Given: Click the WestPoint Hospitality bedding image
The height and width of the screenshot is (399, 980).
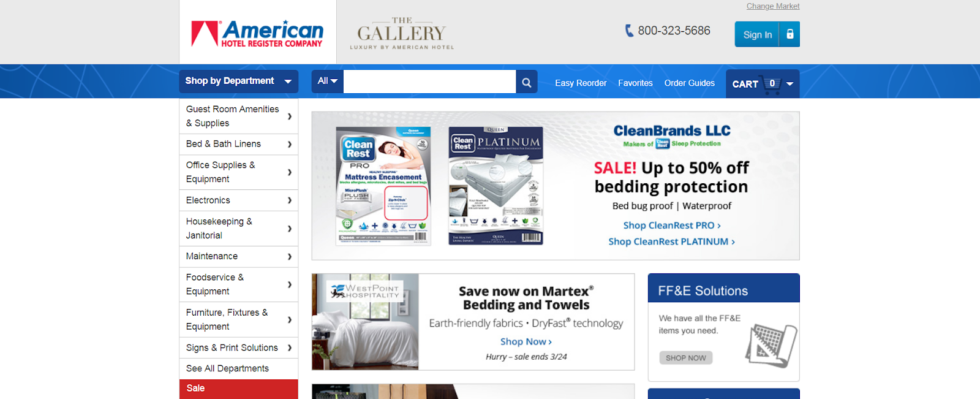Looking at the screenshot, I should 365,322.
